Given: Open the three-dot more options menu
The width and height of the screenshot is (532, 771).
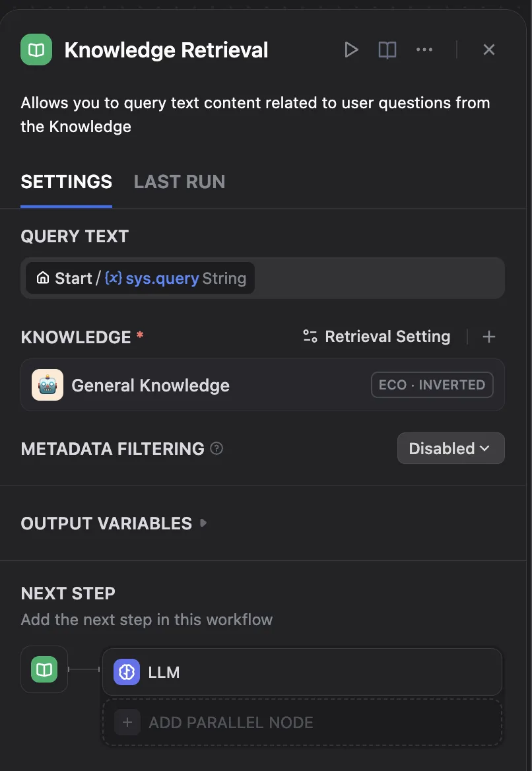Looking at the screenshot, I should 424,50.
